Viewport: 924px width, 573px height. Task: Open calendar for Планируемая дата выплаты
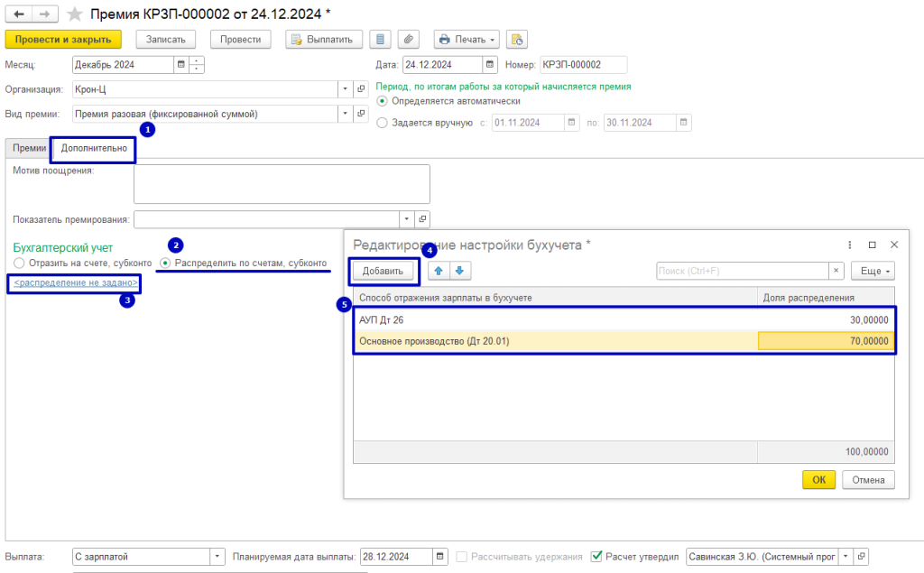click(439, 557)
